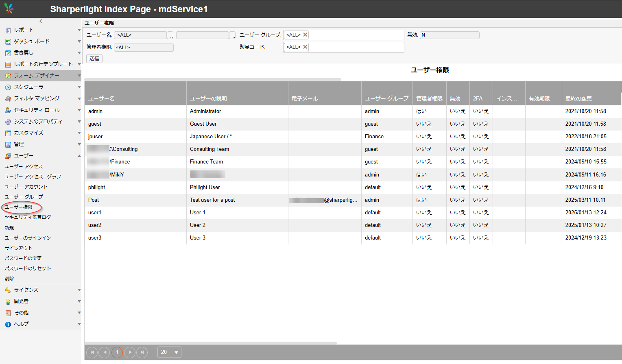Click 削除 link in sidebar

click(x=9, y=279)
